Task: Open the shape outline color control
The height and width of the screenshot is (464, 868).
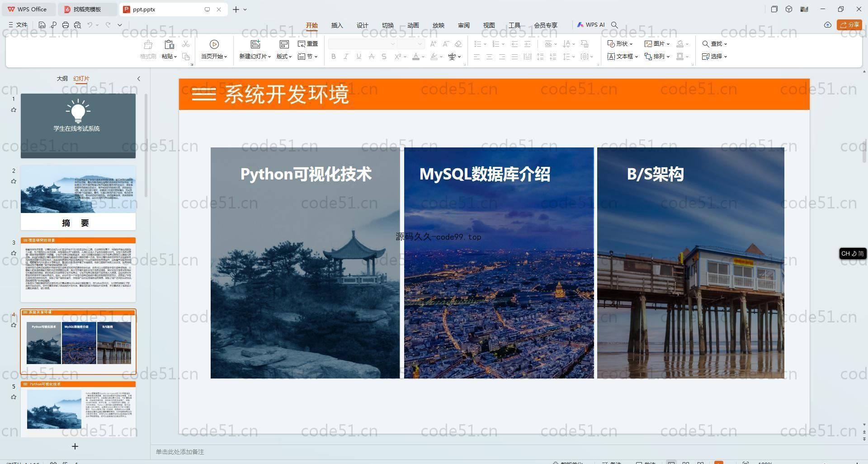Action: click(680, 57)
